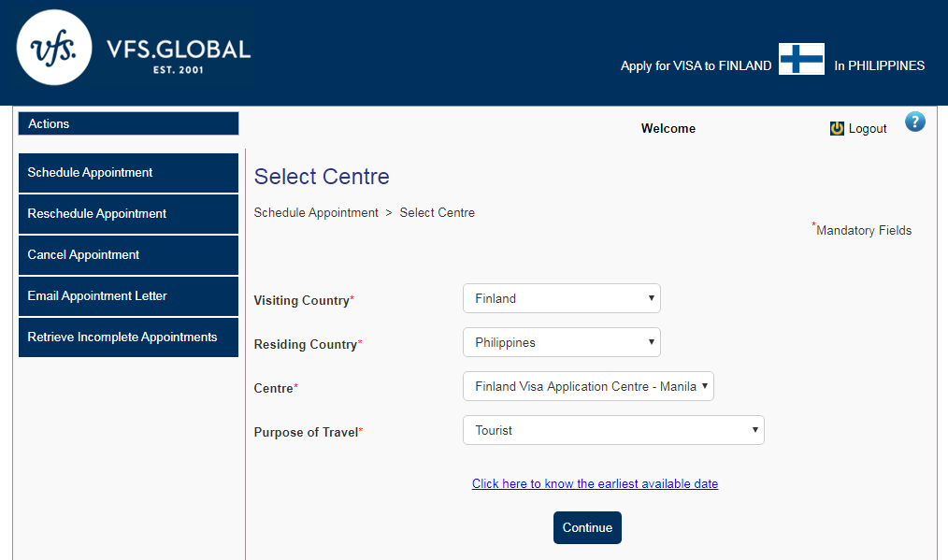The image size is (948, 560).
Task: Click 'In PHILIPPINES' header text
Action: [879, 66]
